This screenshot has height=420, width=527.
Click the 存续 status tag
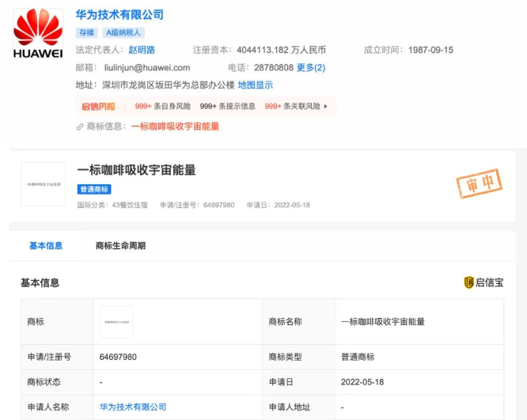click(87, 32)
